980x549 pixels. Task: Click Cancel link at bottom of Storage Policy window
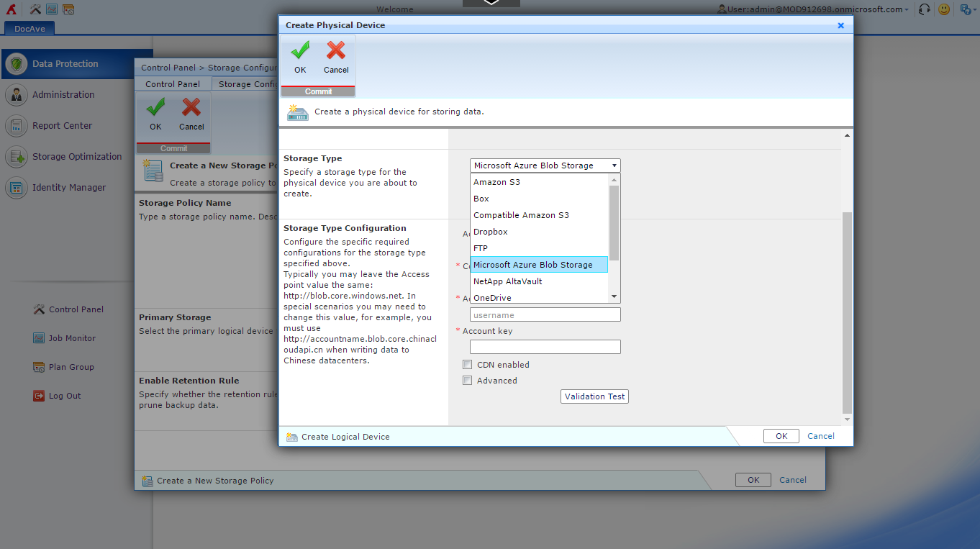pyautogui.click(x=793, y=480)
